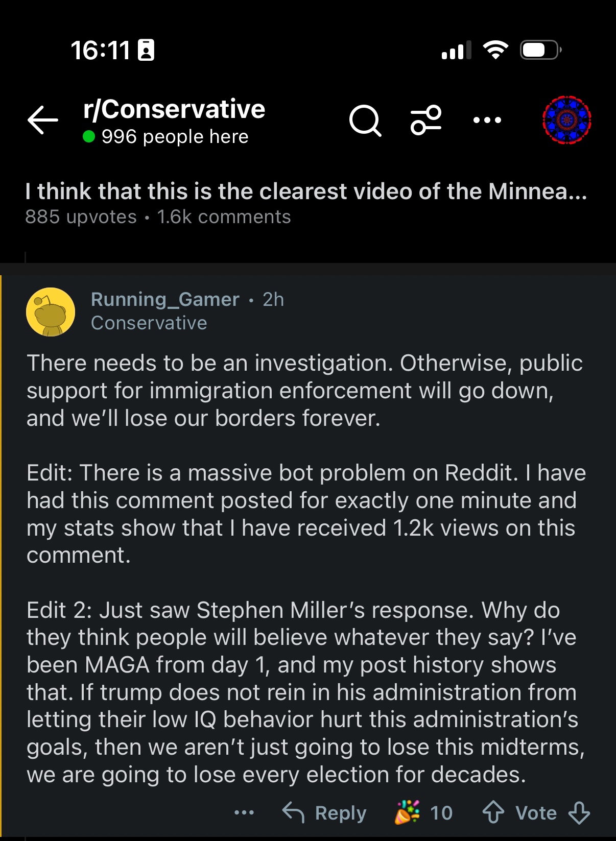Open the header three-dot overflow menu

[487, 121]
